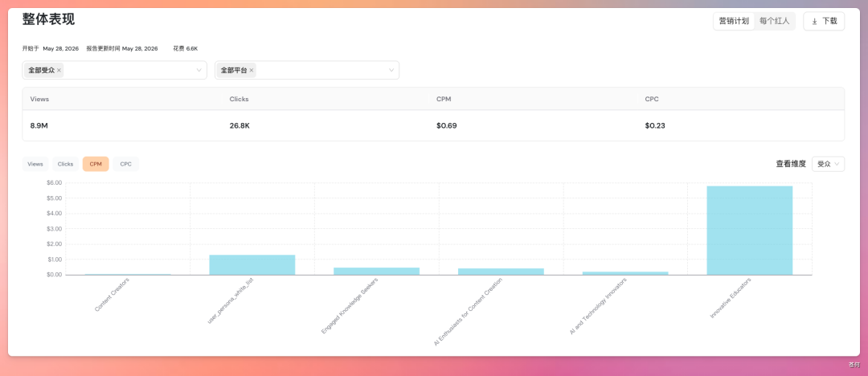Click the AI Enthusiasts for Content Creation bar
The height and width of the screenshot is (376, 868).
pyautogui.click(x=501, y=272)
